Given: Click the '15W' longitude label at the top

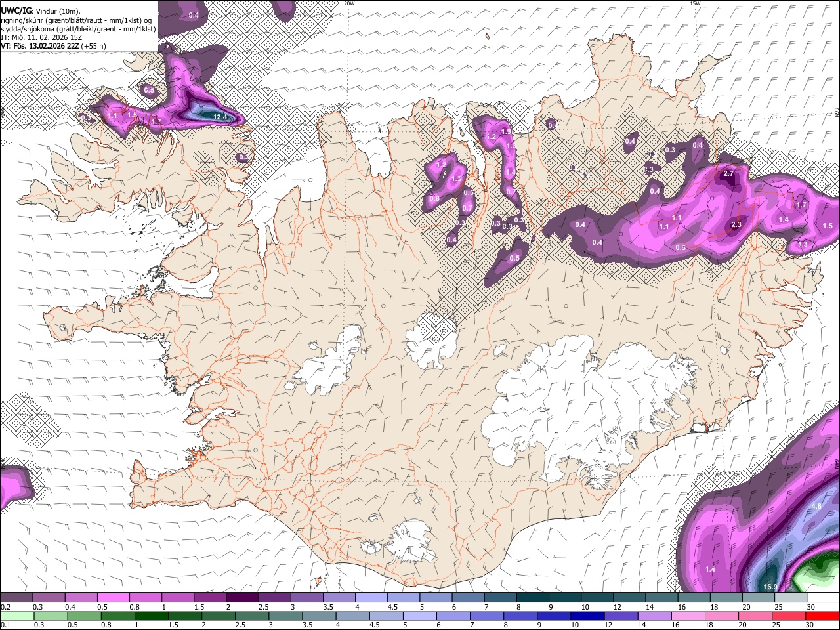Looking at the screenshot, I should tap(695, 3).
